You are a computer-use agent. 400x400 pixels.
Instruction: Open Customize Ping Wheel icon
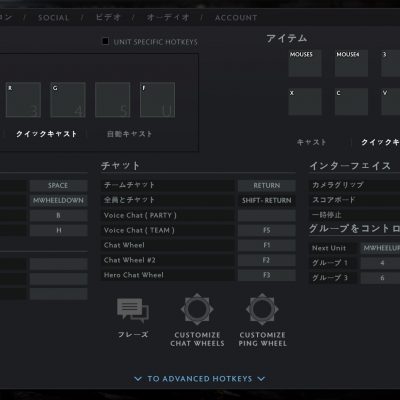[262, 310]
